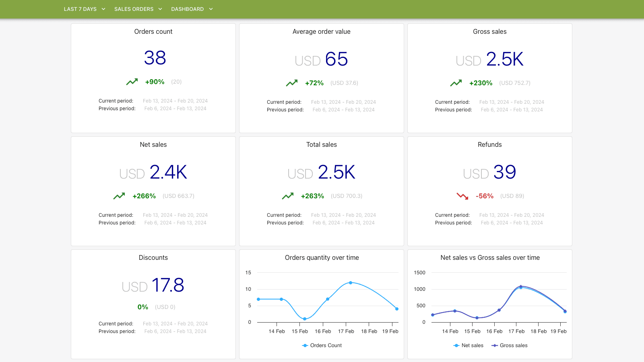Click the Gross sales peak point at 17 Feb
The height and width of the screenshot is (362, 644).
521,286
